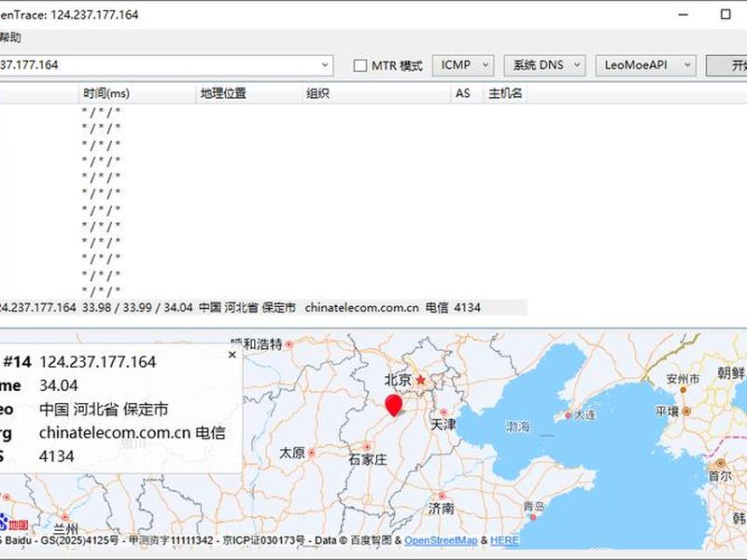Click the 呼和浩特 city marker on the map
747x560 pixels.
[289, 344]
